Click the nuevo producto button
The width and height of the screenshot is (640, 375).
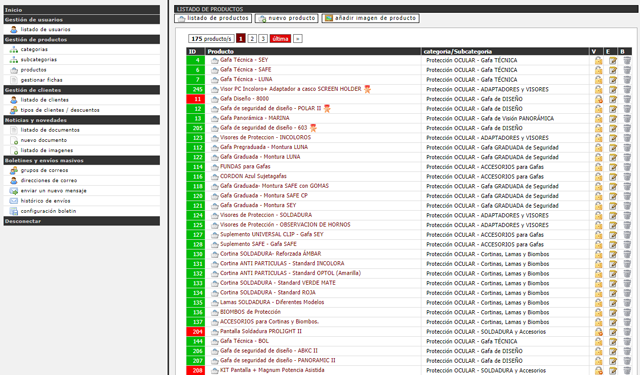tap(287, 18)
